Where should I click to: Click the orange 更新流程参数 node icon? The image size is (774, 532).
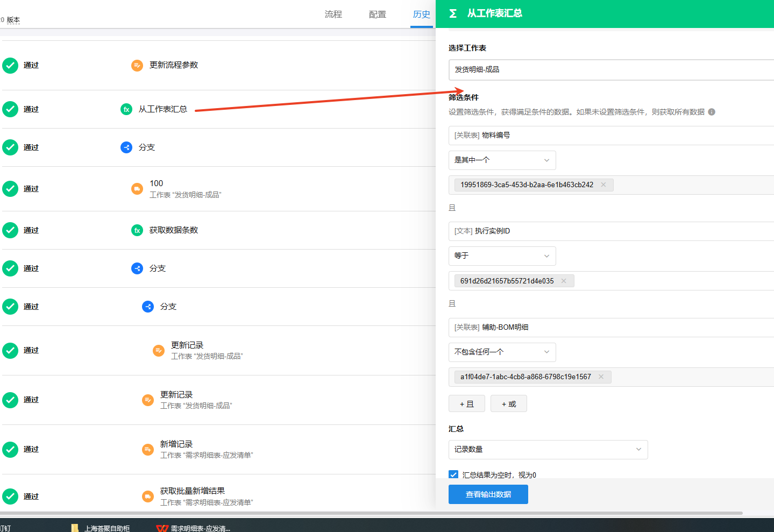point(137,66)
